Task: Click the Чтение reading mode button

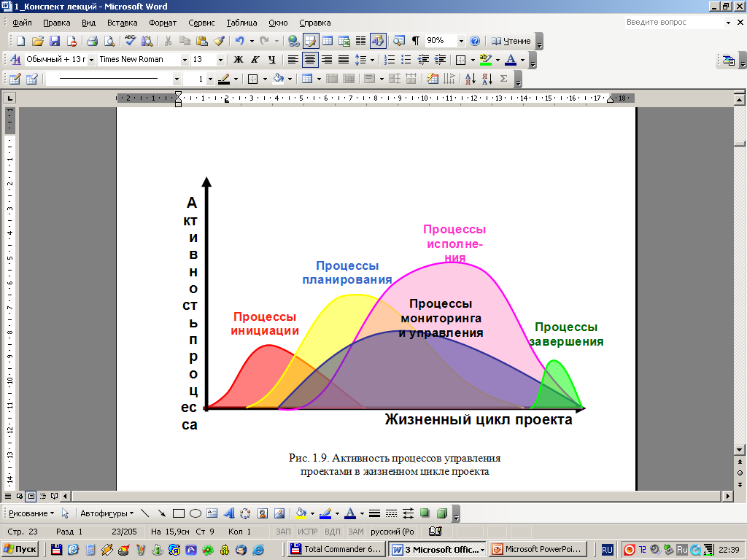Action: coord(511,41)
